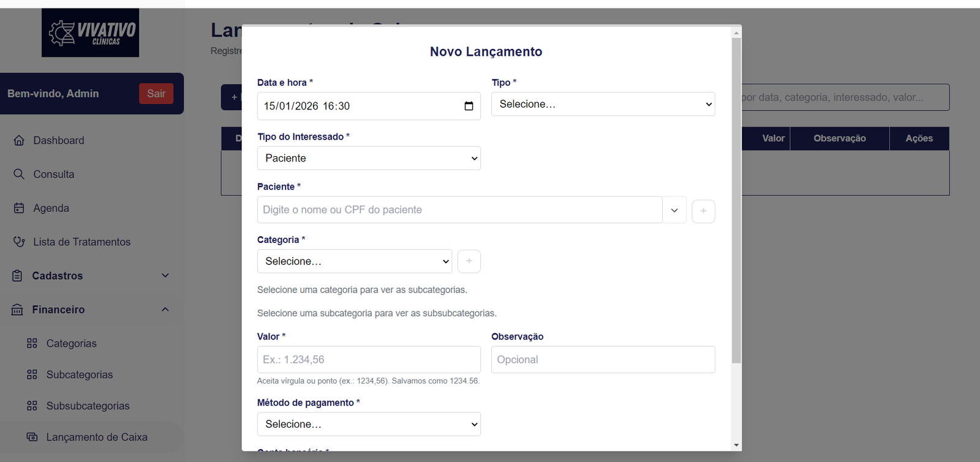Open the Categoria select dropdown
The width and height of the screenshot is (980, 462).
[x=354, y=261]
